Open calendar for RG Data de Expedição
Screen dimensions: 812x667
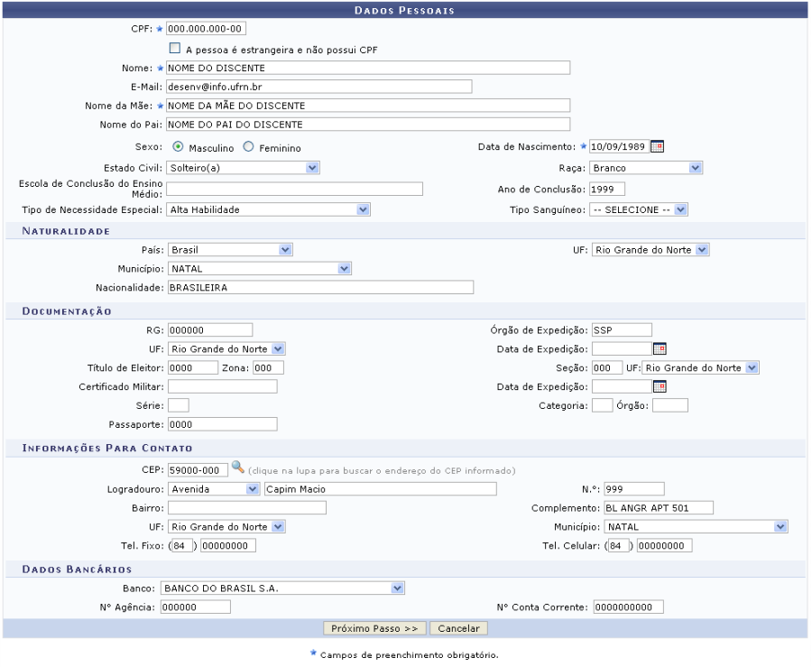click(659, 348)
